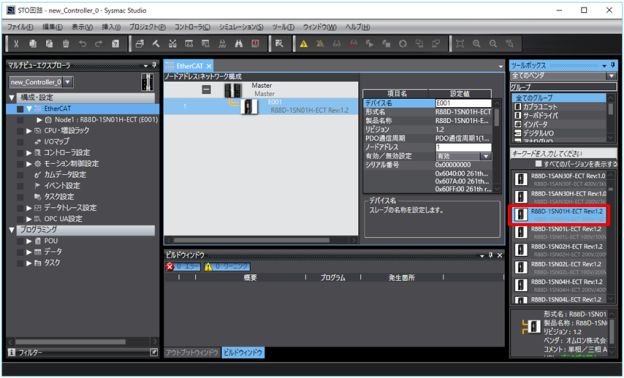
Task: Open the filter options button at explorer bottom
Action: [154, 353]
